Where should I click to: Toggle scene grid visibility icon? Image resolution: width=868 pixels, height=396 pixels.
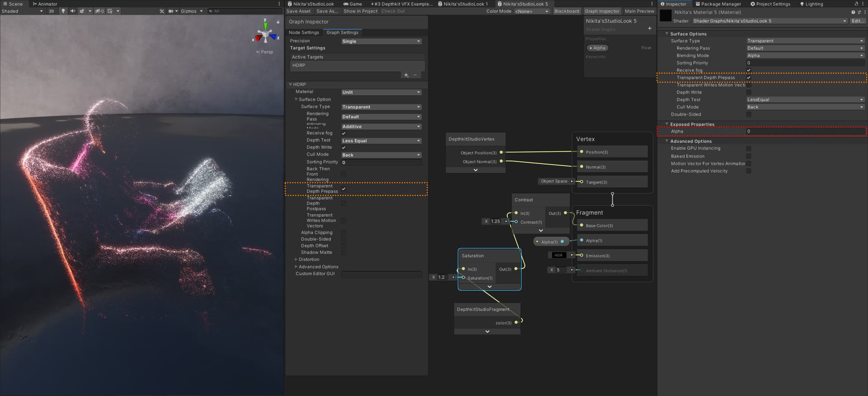click(x=110, y=11)
